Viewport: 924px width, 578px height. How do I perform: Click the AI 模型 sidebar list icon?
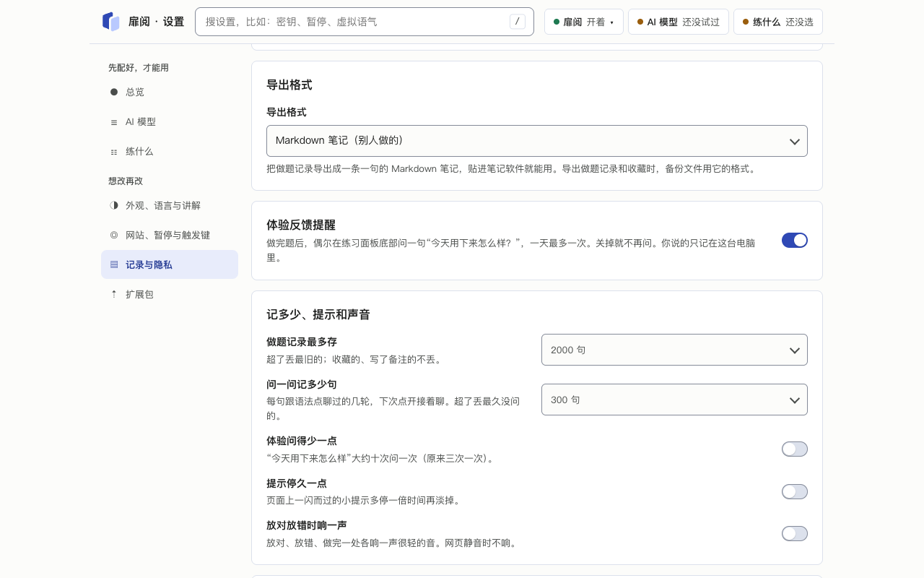click(114, 122)
